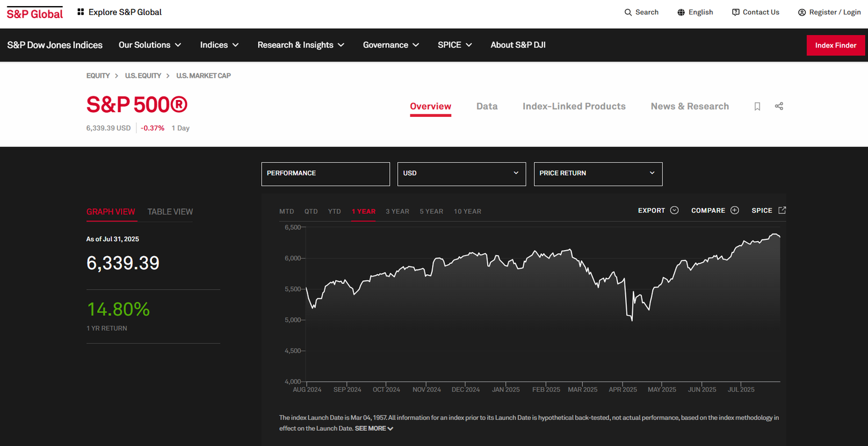868x446 pixels.
Task: Click the Export download arrow icon
Action: [x=675, y=210]
